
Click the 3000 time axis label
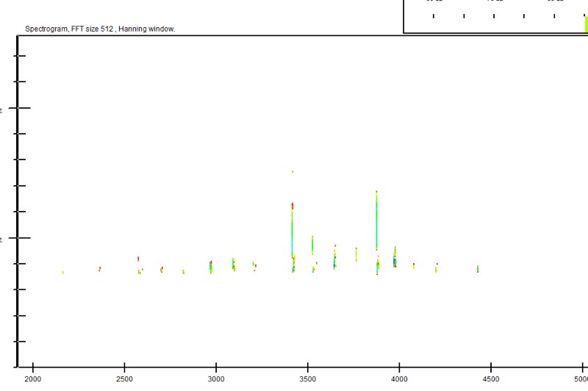click(x=216, y=379)
